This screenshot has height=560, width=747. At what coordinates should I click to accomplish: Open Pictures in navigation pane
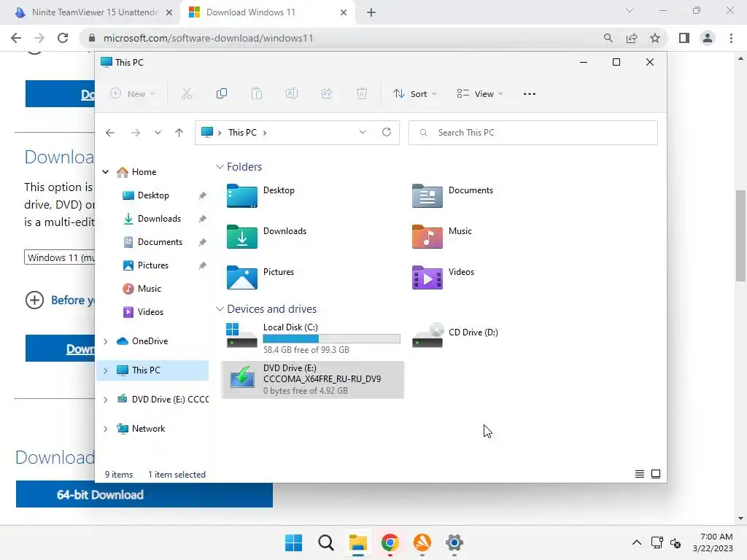point(153,265)
